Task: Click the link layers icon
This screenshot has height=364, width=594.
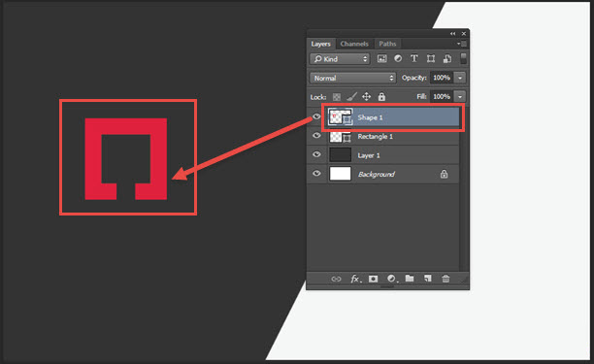Action: click(336, 280)
